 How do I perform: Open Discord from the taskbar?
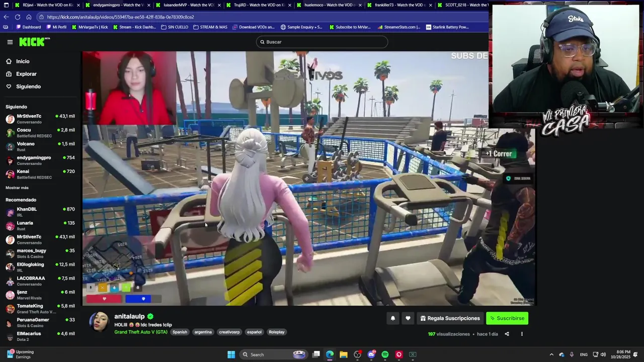(x=371, y=354)
